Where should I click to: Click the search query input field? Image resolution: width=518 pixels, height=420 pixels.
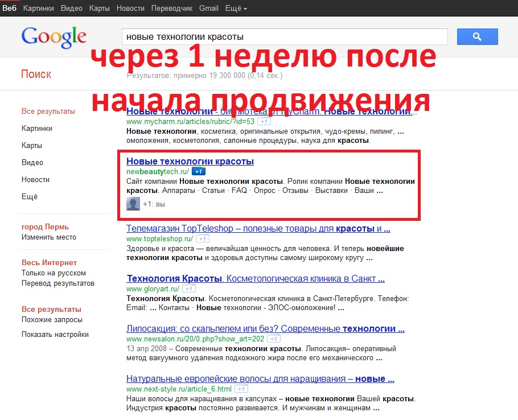point(285,36)
